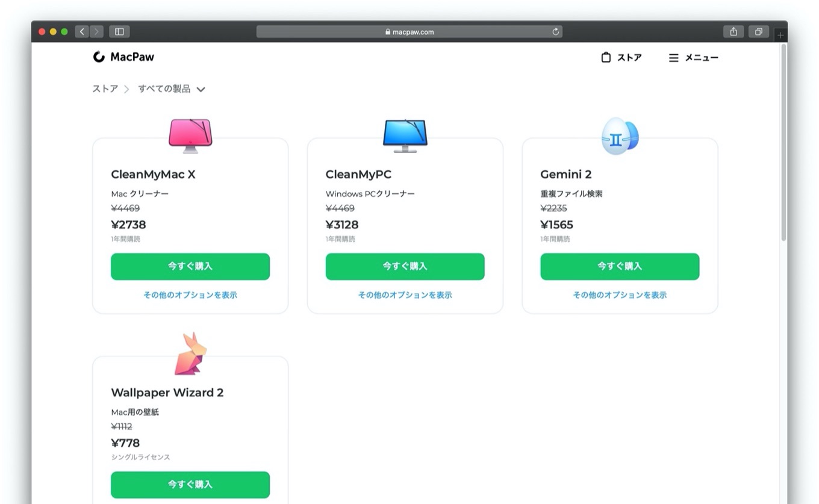
Task: Add a new Safari tab
Action: click(x=781, y=36)
